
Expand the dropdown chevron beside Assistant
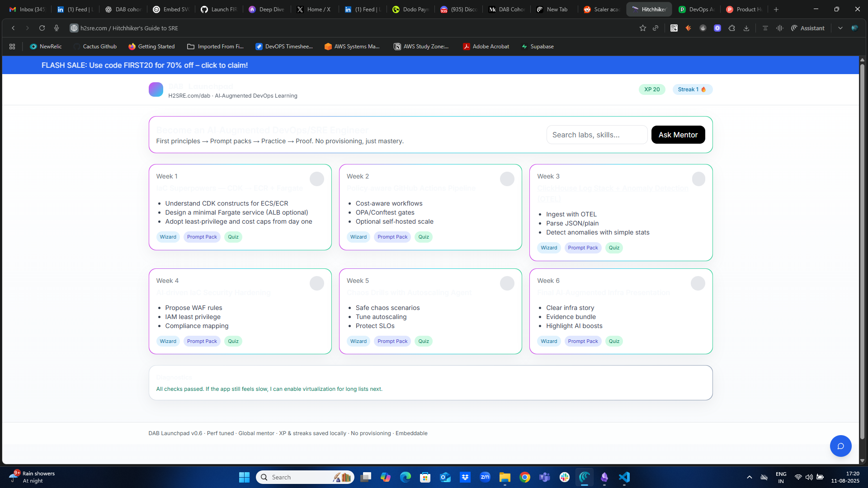tap(840, 28)
